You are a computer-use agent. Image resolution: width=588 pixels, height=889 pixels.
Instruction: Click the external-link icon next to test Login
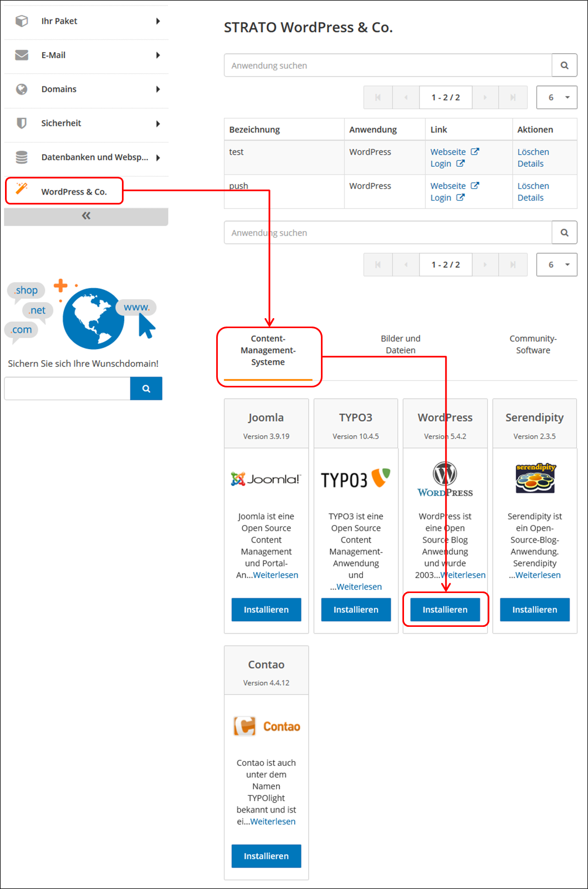point(461,164)
